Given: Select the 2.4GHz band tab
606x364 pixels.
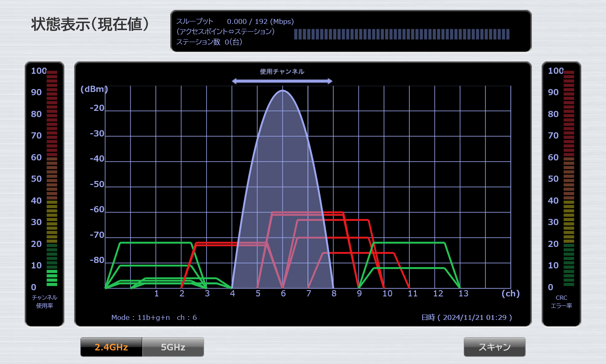Looking at the screenshot, I should click(x=111, y=347).
